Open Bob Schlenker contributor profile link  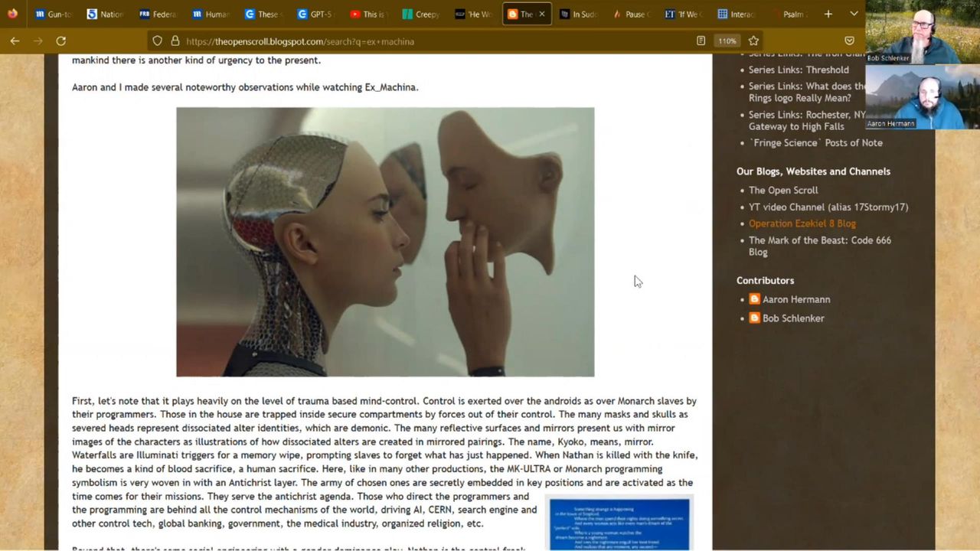tap(792, 318)
